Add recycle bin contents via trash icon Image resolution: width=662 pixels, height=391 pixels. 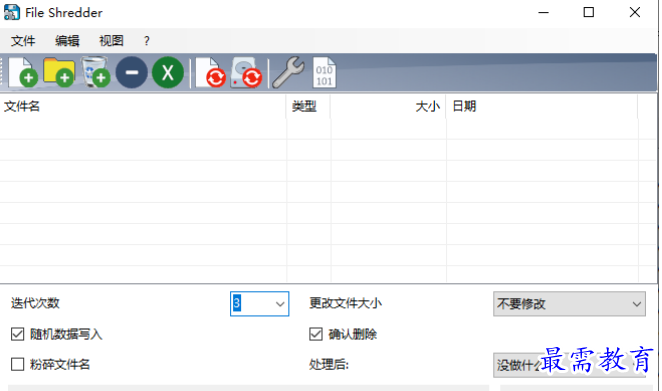[95, 72]
